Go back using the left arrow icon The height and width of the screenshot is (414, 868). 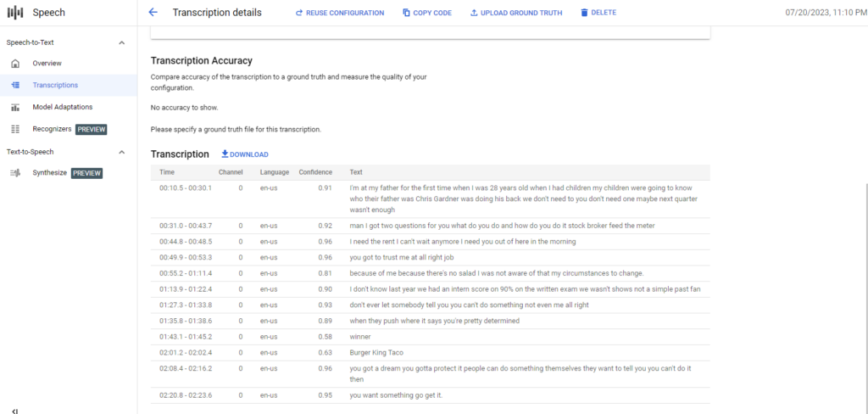point(153,12)
